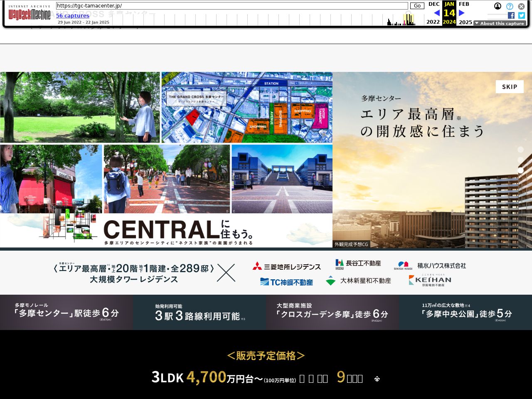Open the plaza stairway building photo
The height and width of the screenshot is (399, 532).
coord(282,179)
